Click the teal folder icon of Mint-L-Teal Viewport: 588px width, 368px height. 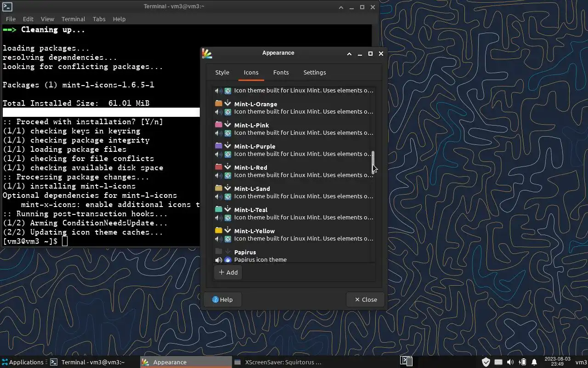[x=219, y=209]
